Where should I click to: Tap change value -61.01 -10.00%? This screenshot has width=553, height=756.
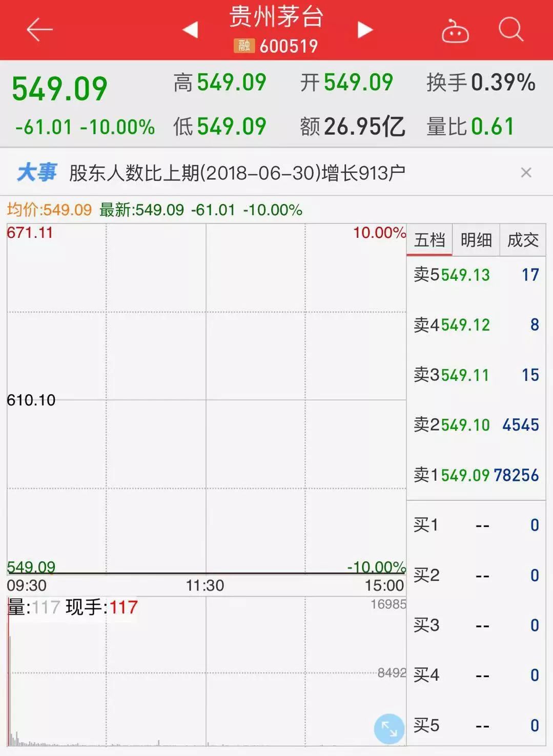point(85,127)
